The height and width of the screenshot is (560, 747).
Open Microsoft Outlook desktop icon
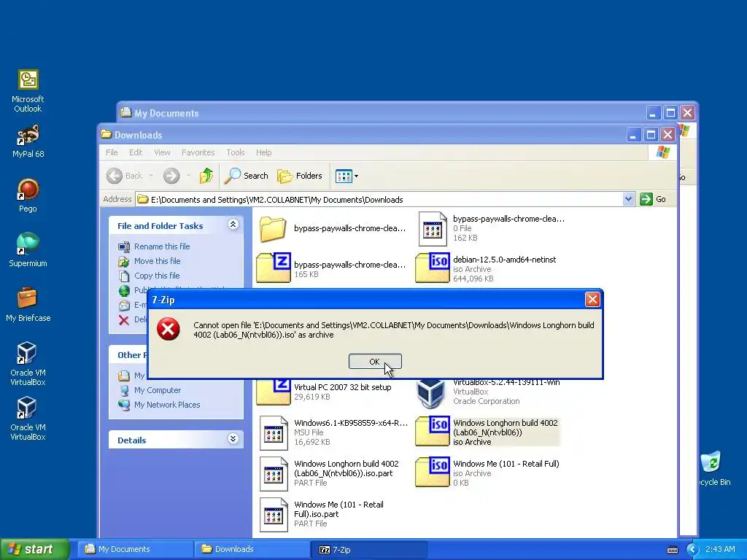[28, 90]
